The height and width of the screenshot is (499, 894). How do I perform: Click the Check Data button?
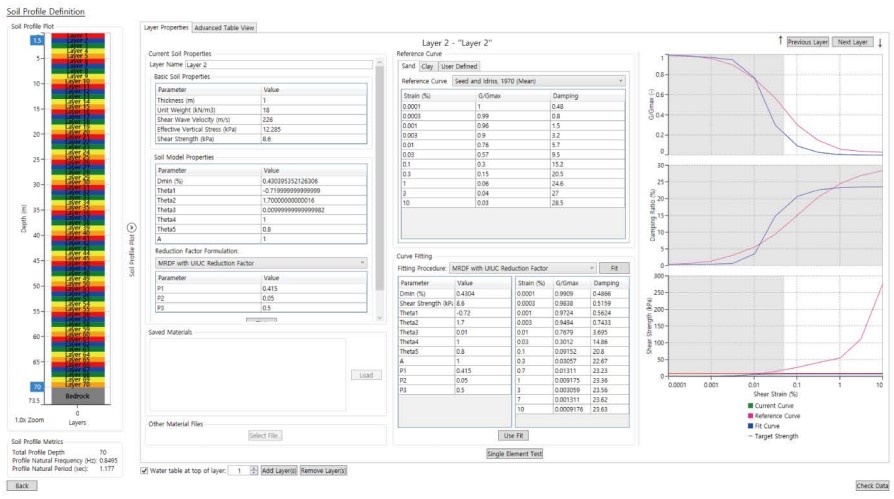872,485
